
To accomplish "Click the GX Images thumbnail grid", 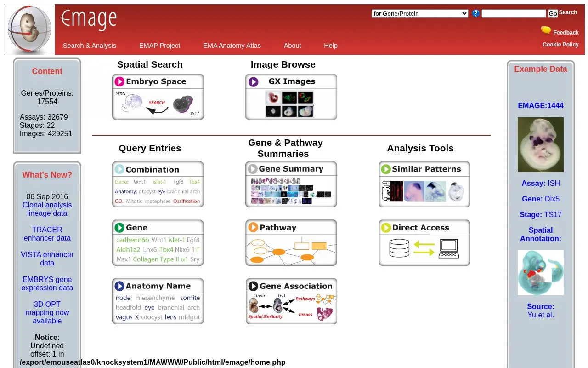I will 290,104.
